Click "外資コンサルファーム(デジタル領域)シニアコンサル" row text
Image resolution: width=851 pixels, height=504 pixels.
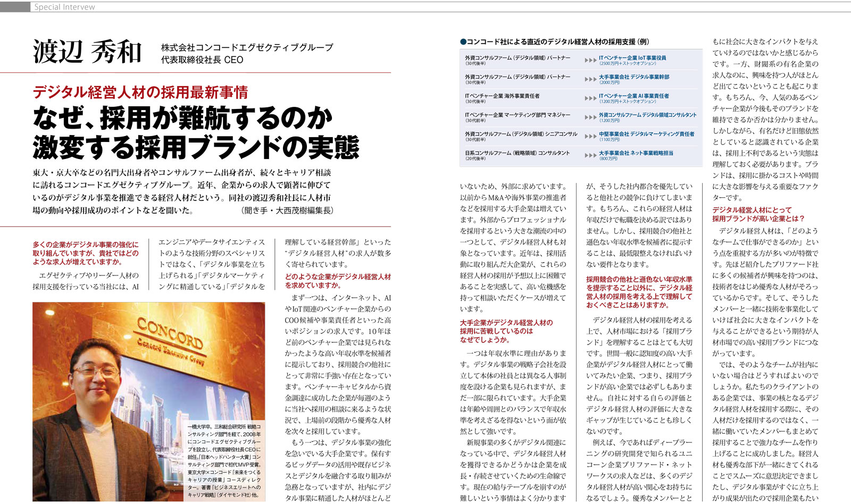tap(521, 134)
